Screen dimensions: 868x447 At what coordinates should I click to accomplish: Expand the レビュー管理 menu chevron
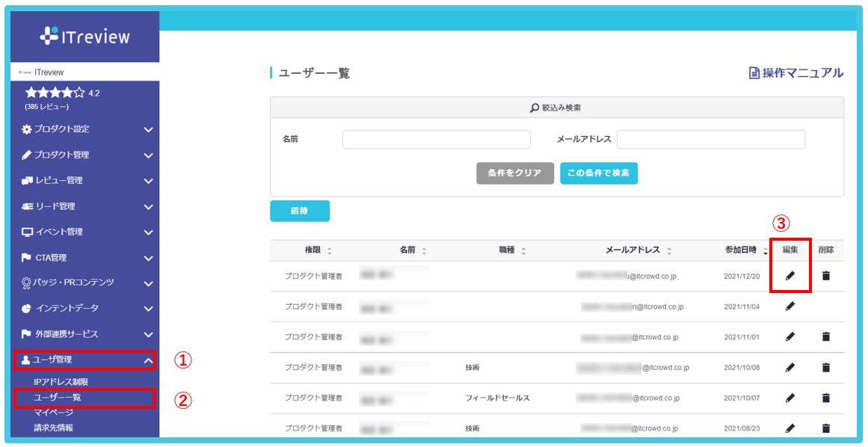tap(150, 181)
